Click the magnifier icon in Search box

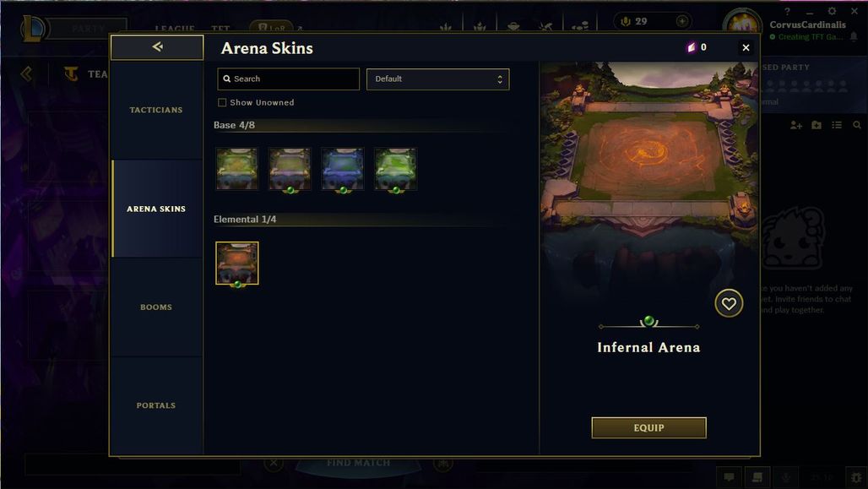tap(226, 79)
